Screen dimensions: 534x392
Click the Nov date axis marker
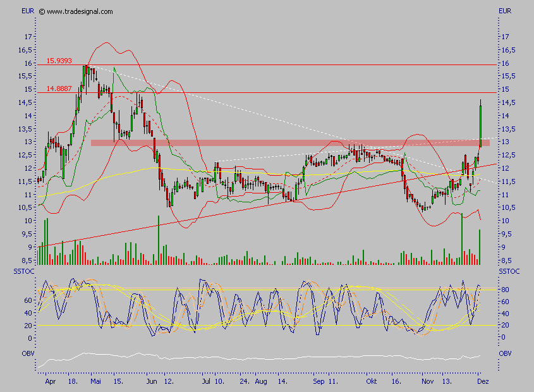(428, 383)
